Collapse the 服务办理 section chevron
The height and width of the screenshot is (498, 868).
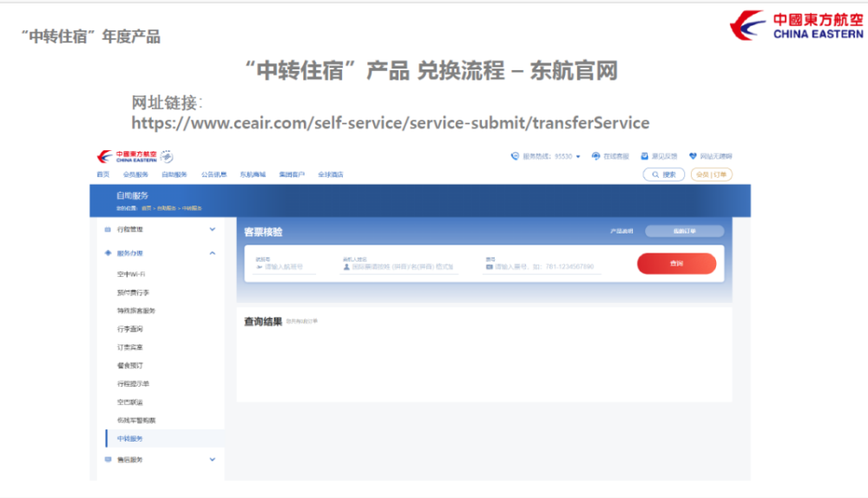tap(213, 253)
